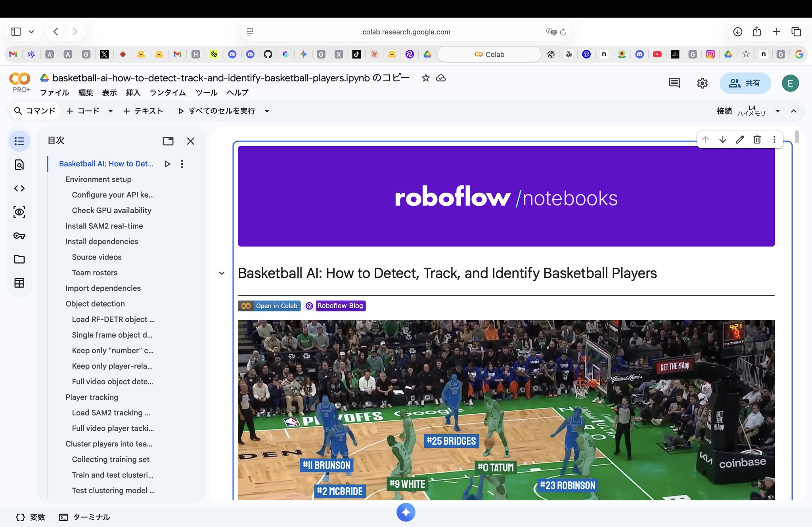Open the Secrets key icon in sidebar
This screenshot has width=812, height=527.
(19, 236)
